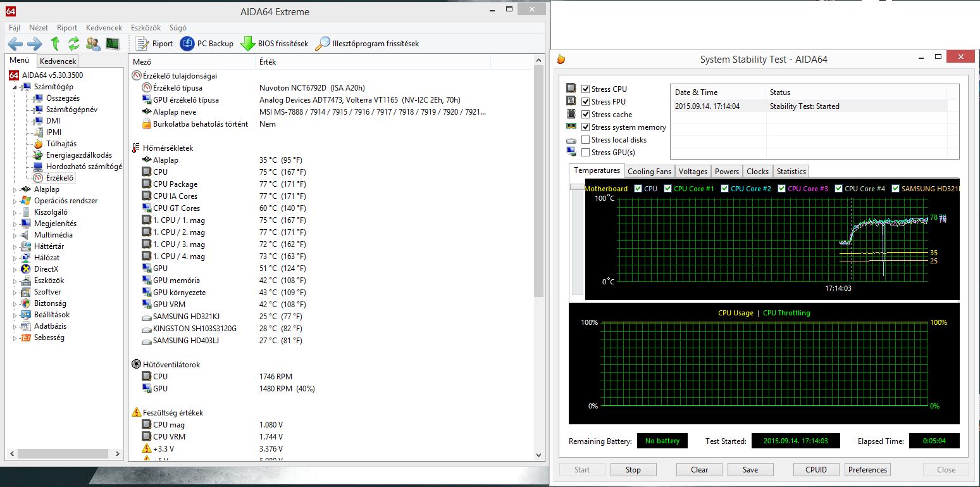Open the Fájl menu
This screenshot has width=980, height=487.
(15, 28)
